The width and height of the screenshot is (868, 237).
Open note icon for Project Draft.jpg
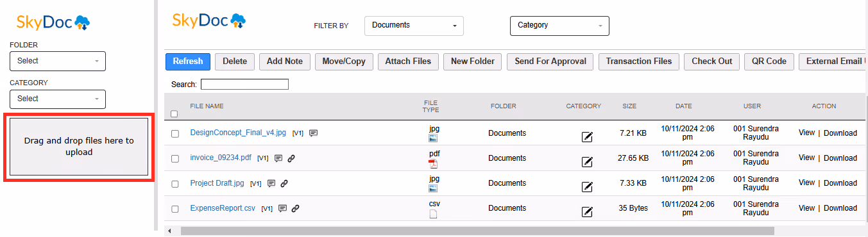pos(271,183)
